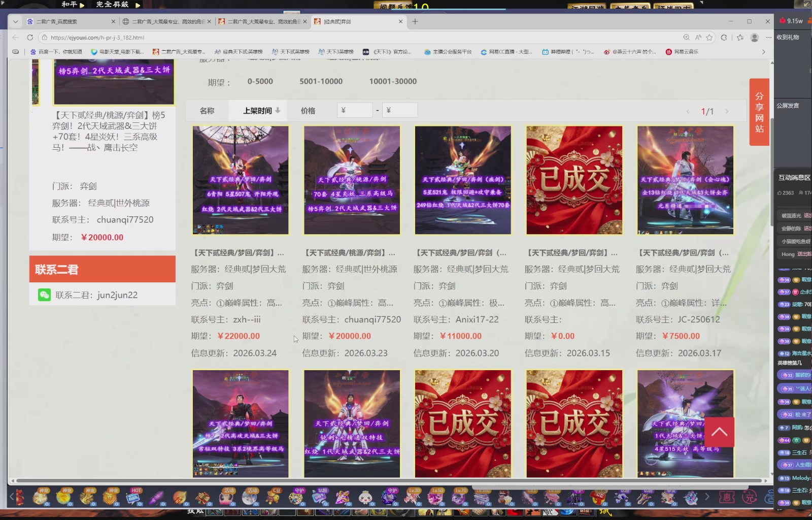The height and width of the screenshot is (520, 812).
Task: Expand hidden bookmarks with the right chevron
Action: coord(764,51)
